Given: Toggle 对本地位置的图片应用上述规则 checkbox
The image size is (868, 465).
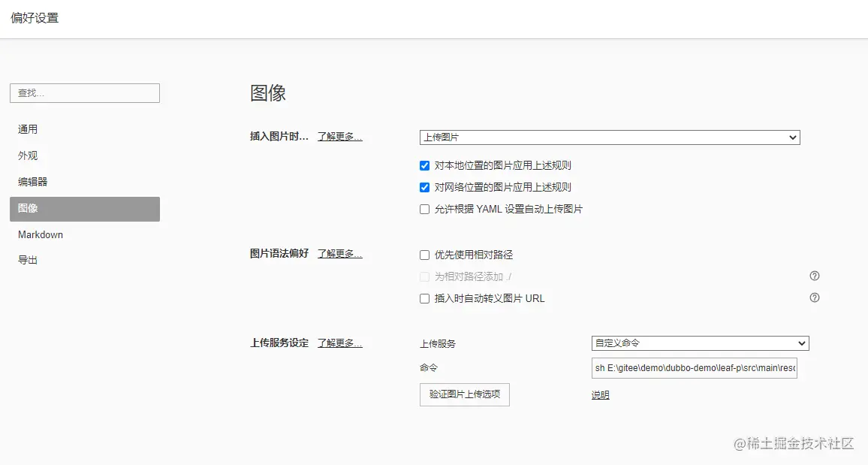Looking at the screenshot, I should pos(424,165).
